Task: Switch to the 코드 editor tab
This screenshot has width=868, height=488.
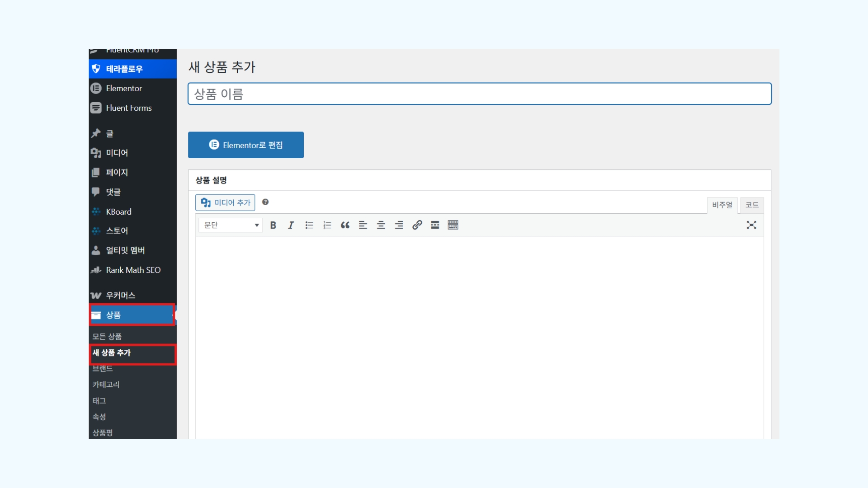Action: tap(752, 205)
